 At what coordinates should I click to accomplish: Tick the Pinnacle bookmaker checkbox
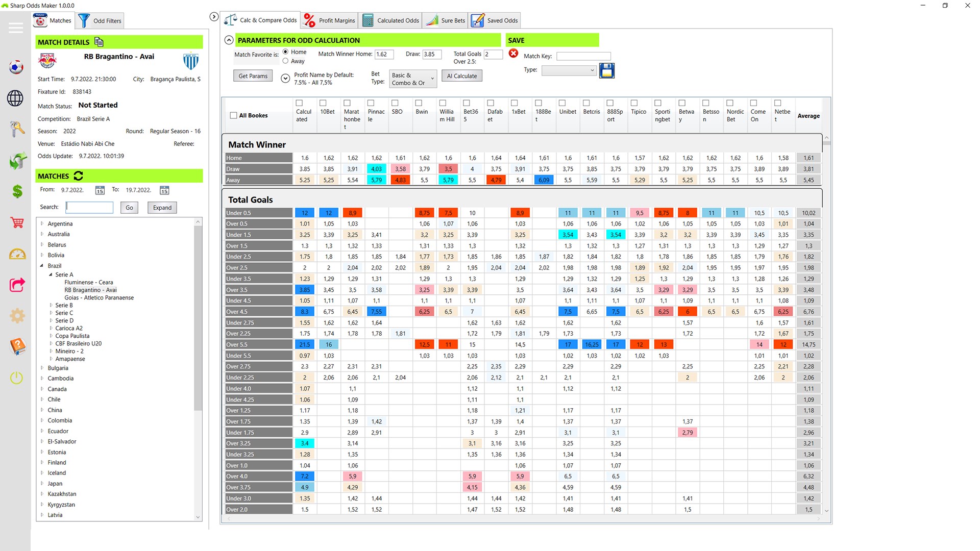[x=371, y=103]
